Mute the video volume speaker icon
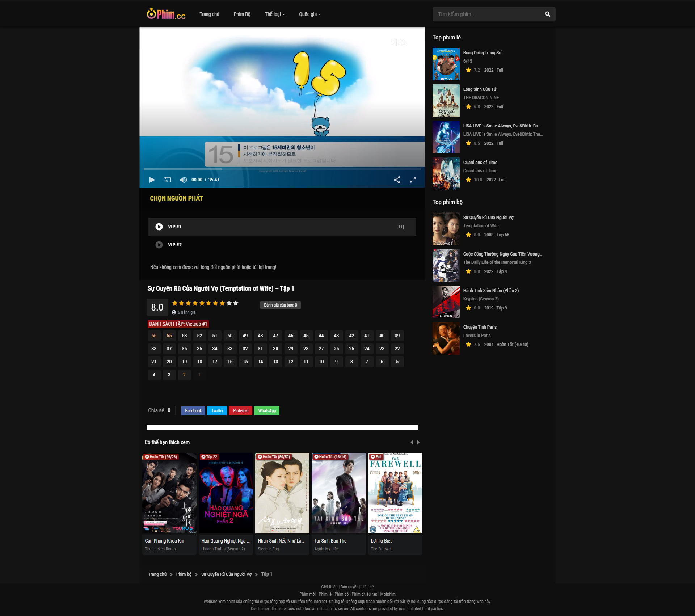 tap(184, 180)
